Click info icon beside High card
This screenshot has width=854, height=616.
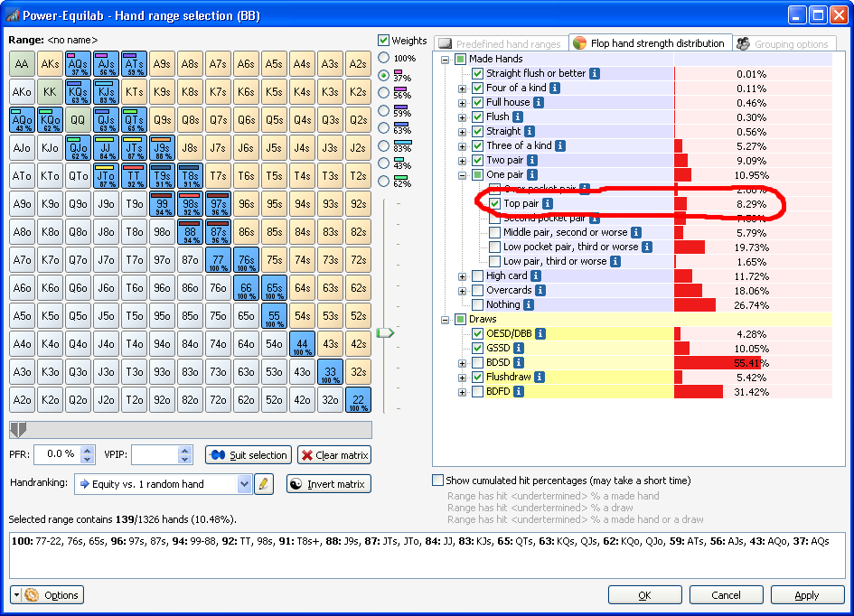coord(536,275)
